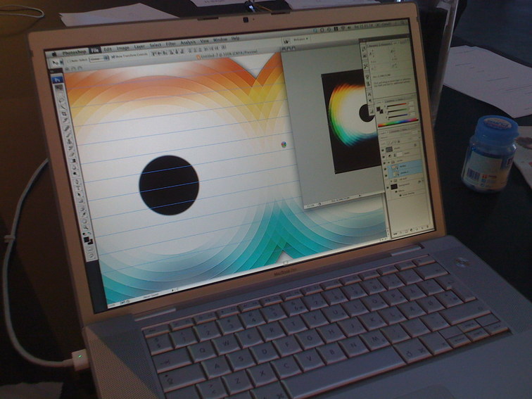Select the Dodge tool

76,174
